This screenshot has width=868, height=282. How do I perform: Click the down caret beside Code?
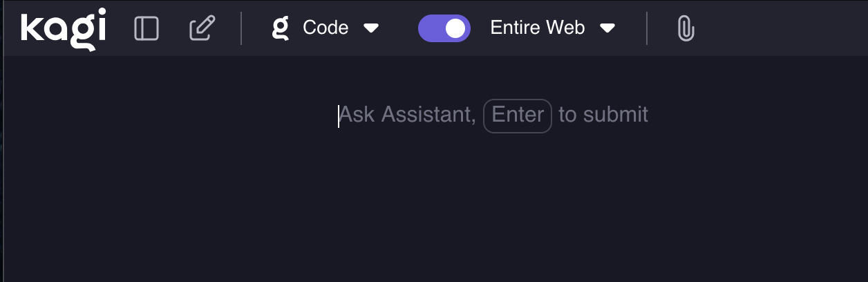coord(371,28)
